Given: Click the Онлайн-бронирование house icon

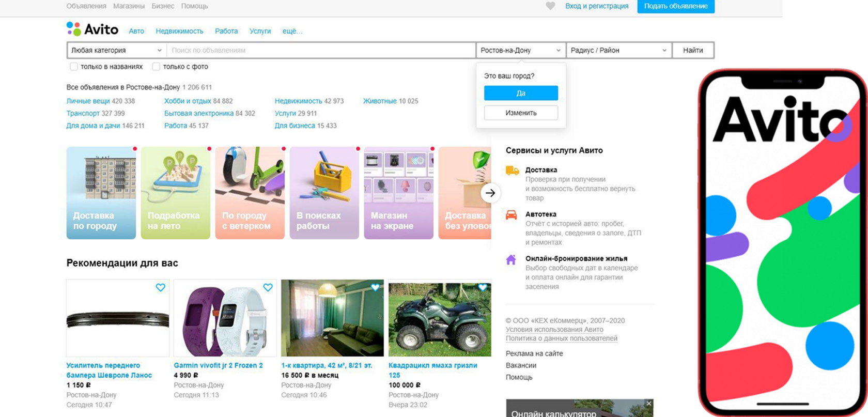Looking at the screenshot, I should tap(511, 259).
